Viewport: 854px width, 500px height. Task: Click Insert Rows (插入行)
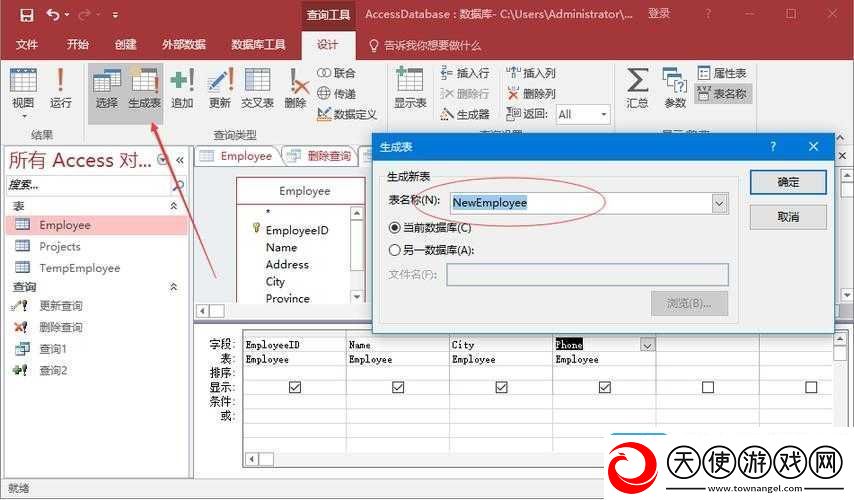465,73
